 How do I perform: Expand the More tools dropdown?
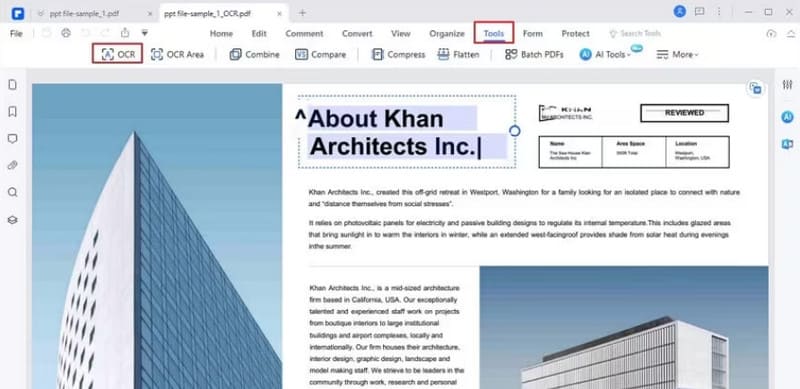point(677,55)
